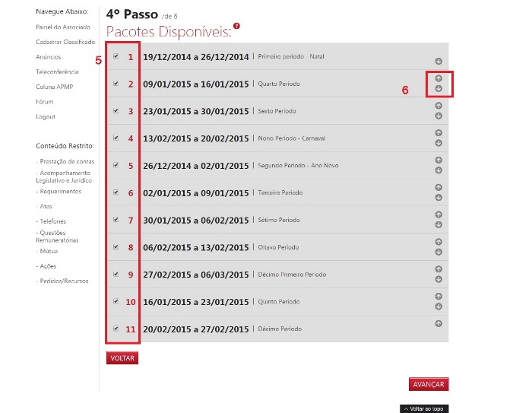The image size is (532, 413).
Task: Click the Décimo Primeiro Período label
Action: (x=292, y=274)
